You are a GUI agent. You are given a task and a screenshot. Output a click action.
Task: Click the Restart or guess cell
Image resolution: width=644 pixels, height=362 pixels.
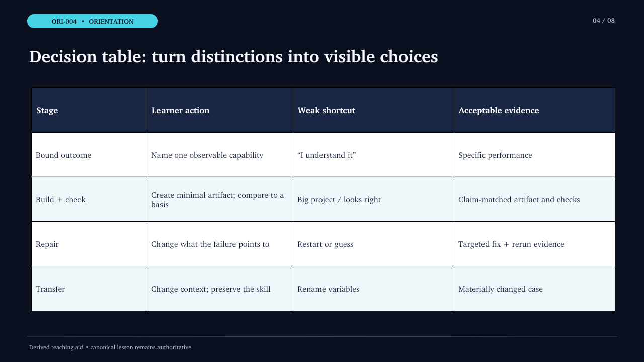point(374,244)
